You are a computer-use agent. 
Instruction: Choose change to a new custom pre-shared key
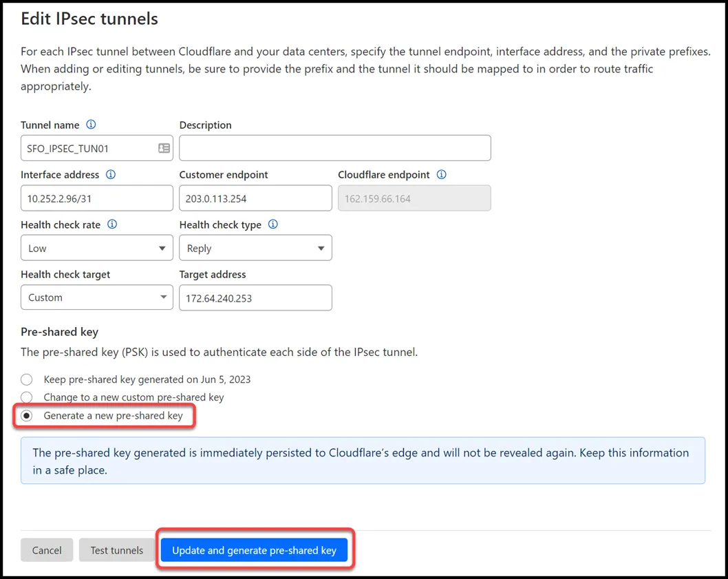(26, 397)
